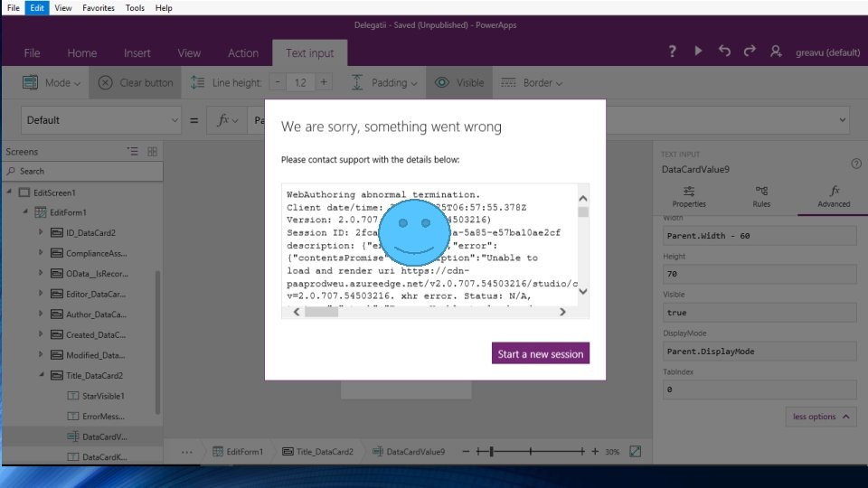
Task: Click the Redo arrow icon
Action: coord(750,51)
